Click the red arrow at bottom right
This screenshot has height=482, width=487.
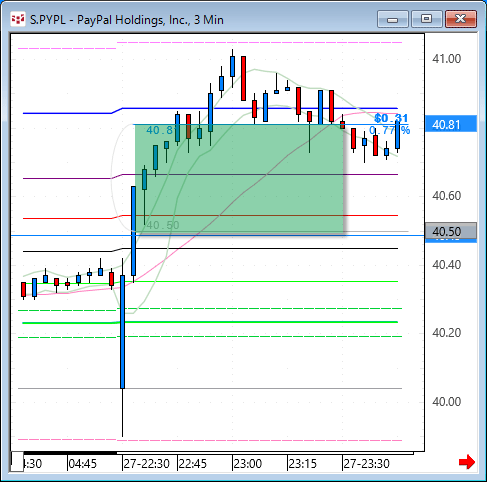[467, 462]
